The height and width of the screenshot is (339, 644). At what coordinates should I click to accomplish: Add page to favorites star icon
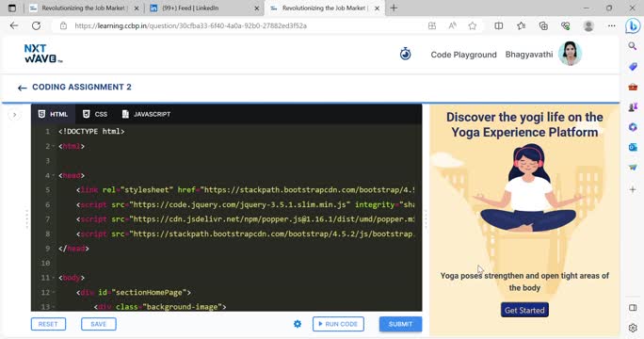473,25
